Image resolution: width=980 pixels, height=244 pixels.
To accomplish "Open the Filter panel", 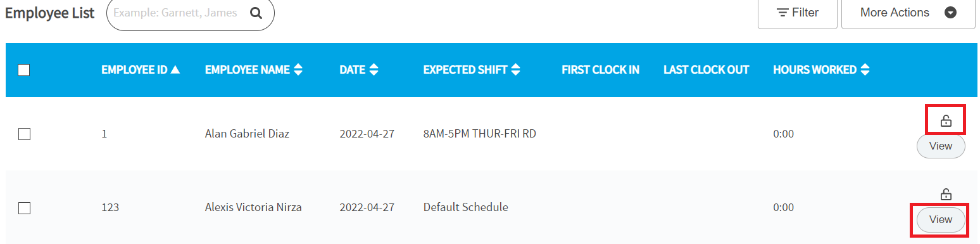I will [x=798, y=13].
